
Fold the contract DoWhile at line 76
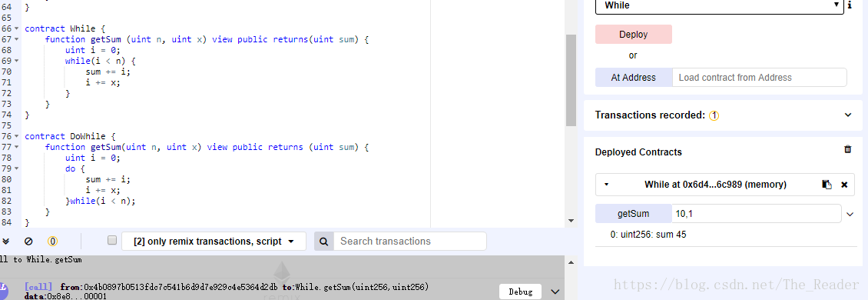pos(17,136)
